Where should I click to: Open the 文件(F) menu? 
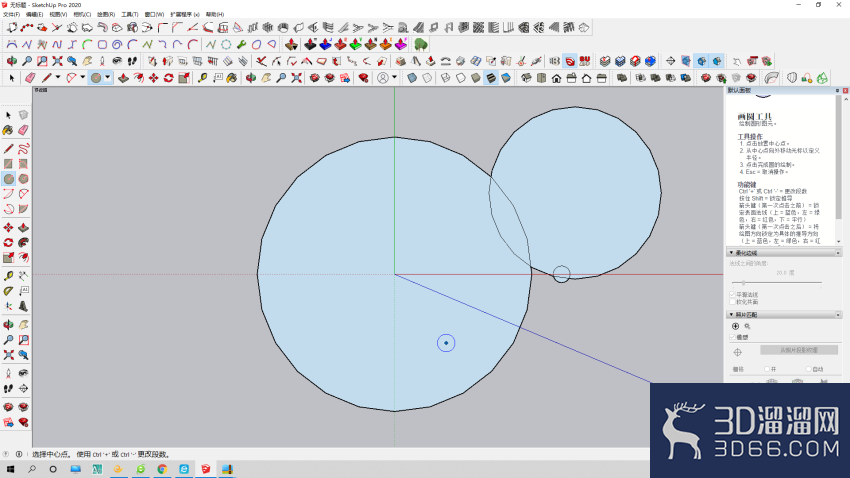coord(11,15)
